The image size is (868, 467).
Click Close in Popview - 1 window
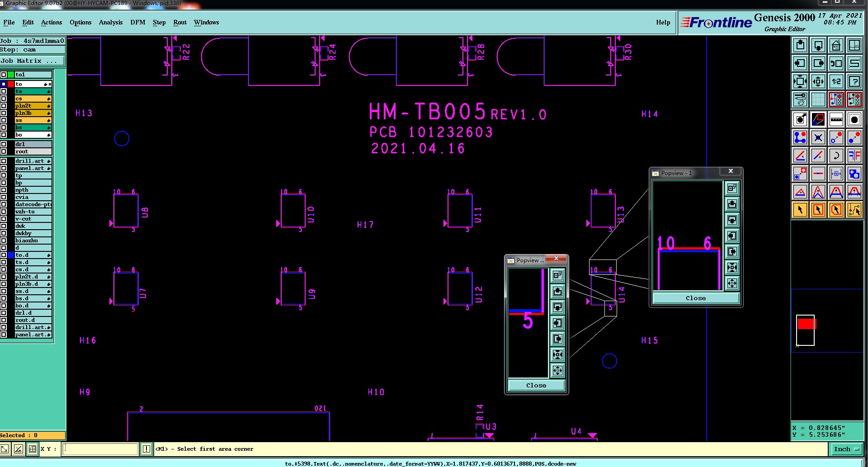pyautogui.click(x=696, y=298)
